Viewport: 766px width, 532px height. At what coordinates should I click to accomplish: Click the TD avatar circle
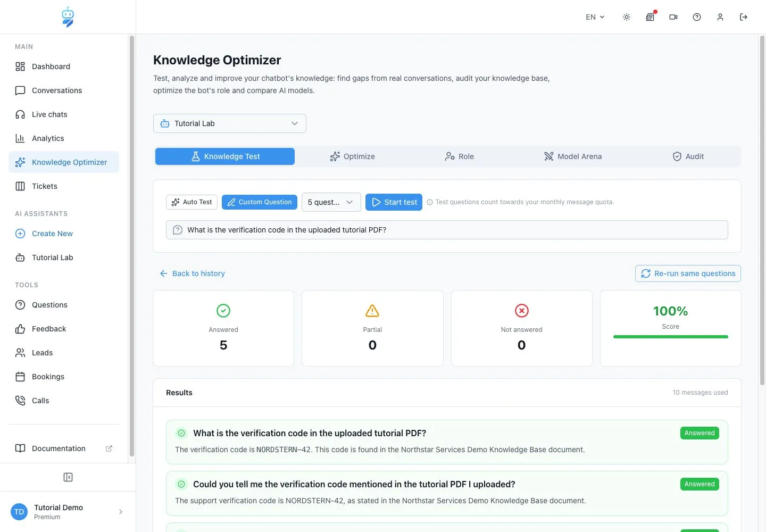pos(19,512)
